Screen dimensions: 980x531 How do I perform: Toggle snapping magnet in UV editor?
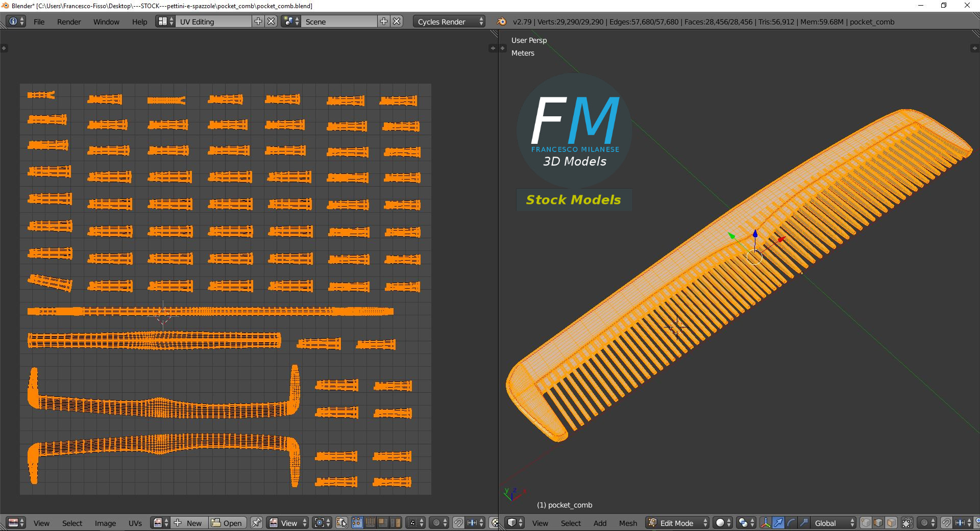point(458,523)
